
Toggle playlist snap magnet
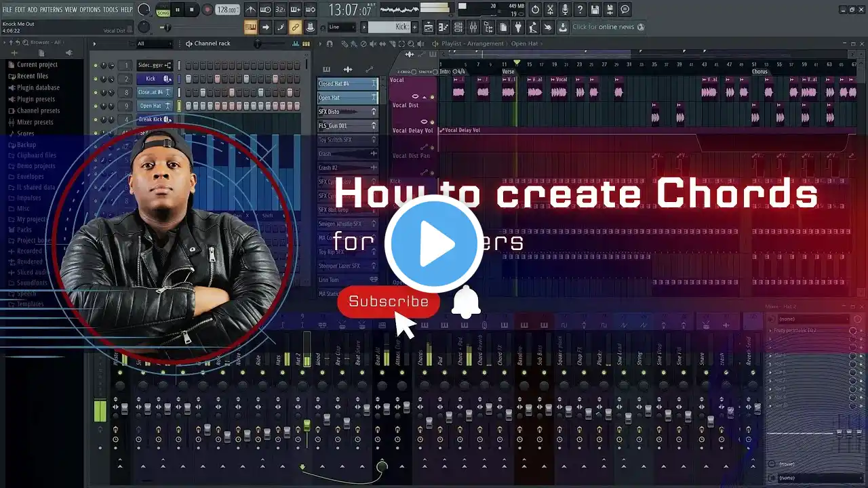329,43
